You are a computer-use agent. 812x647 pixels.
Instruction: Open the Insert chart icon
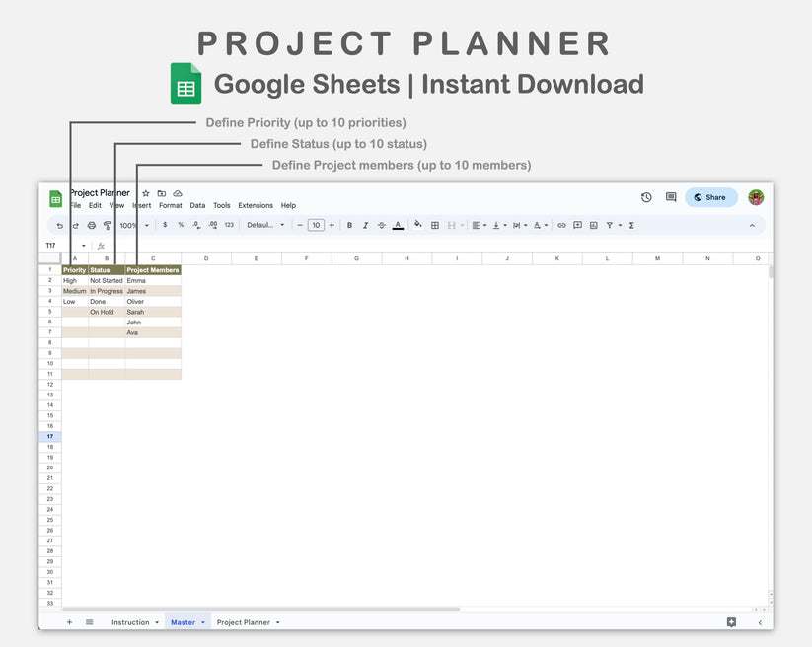(593, 225)
